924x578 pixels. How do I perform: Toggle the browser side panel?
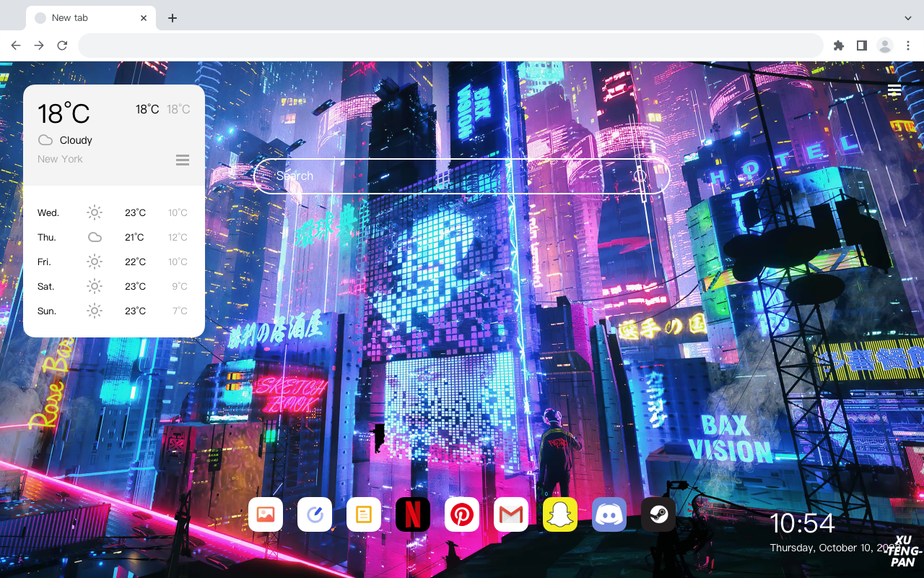click(x=861, y=46)
